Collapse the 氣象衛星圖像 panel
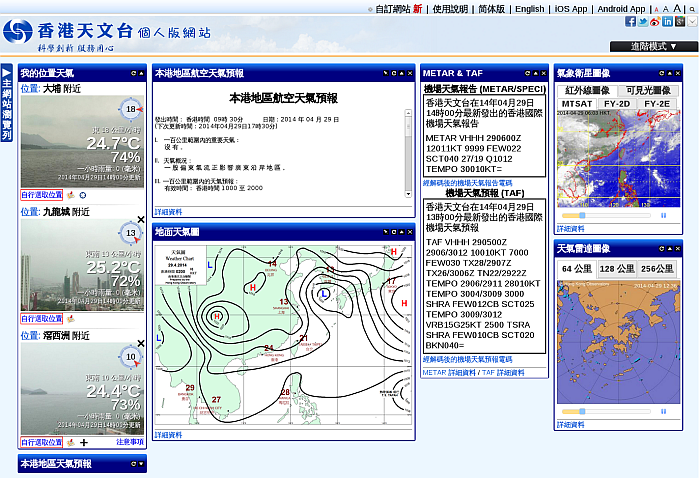The width and height of the screenshot is (700, 478). click(670, 73)
